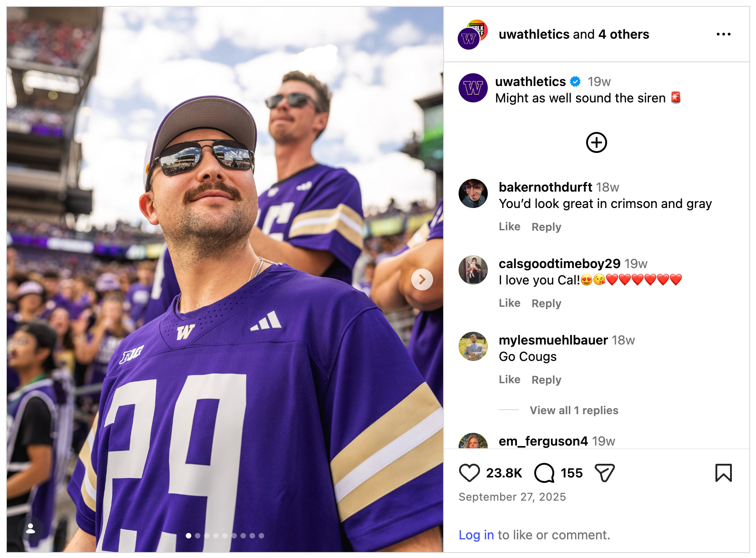Save the post with the bookmark icon
The image size is (756, 558).
tap(723, 473)
